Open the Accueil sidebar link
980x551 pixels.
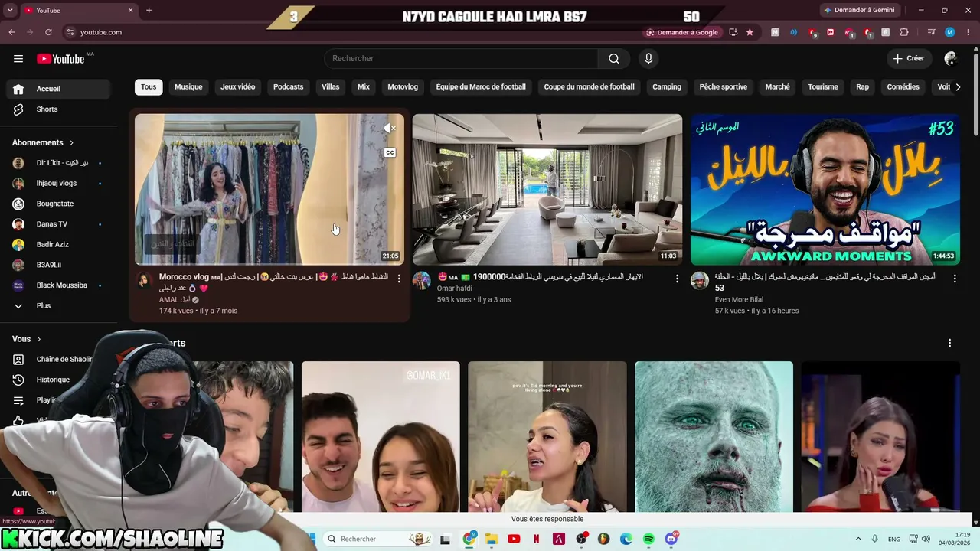pyautogui.click(x=58, y=89)
